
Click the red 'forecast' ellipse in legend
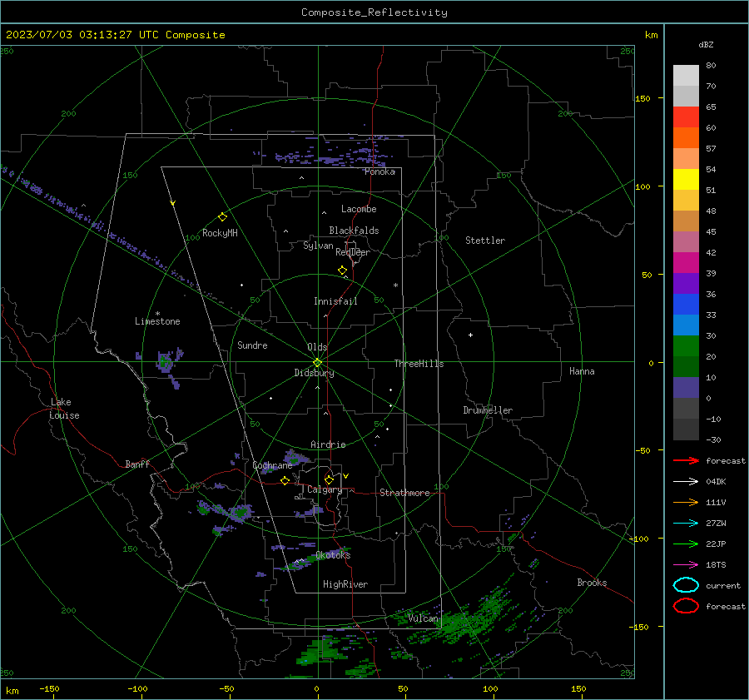[x=686, y=606]
